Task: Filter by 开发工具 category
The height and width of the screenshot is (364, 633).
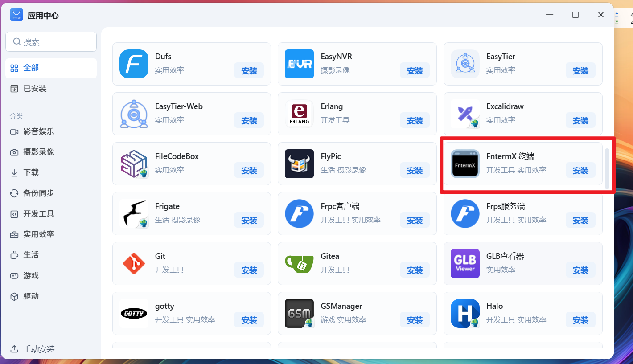Action: tap(51, 214)
